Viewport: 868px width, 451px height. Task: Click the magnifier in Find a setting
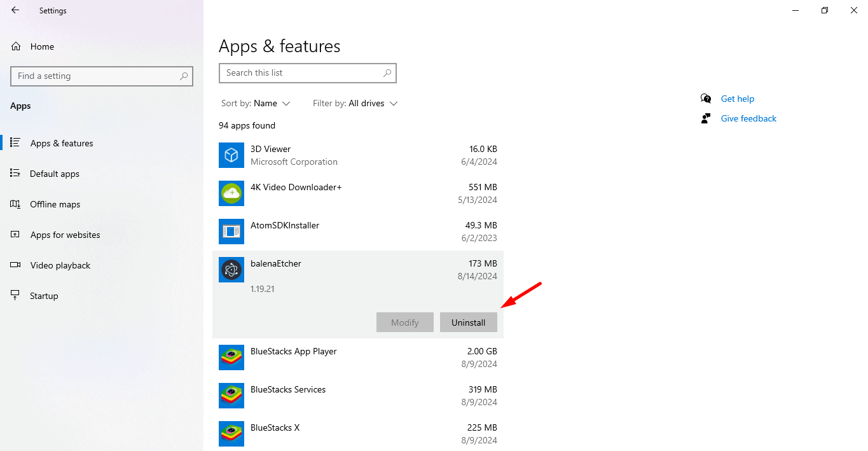[184, 76]
